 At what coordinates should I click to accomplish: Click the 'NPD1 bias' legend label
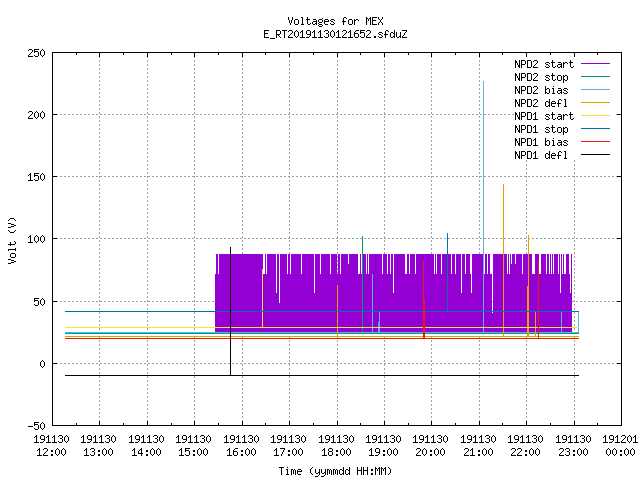(x=541, y=142)
